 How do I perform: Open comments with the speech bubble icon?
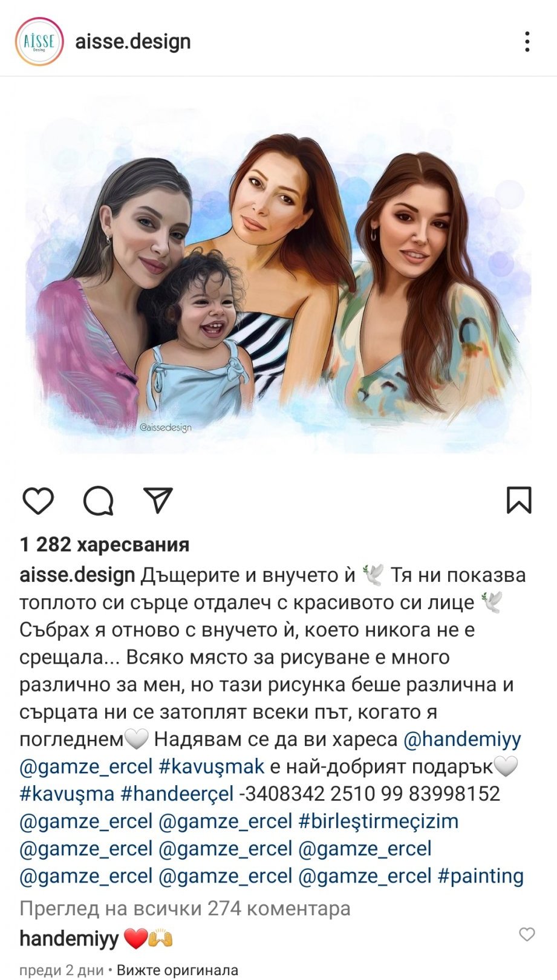(x=99, y=500)
